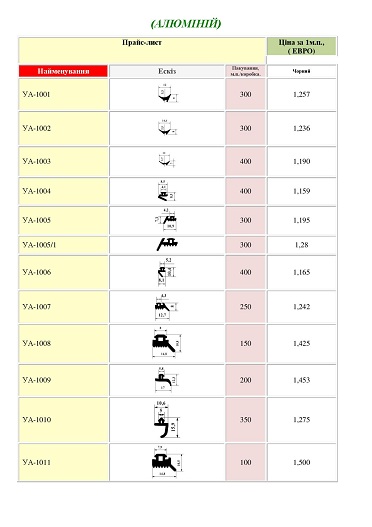372x527 pixels.
Task: Click the Ціна за 1м.п. (ЕВРО) header
Action: click(301, 46)
